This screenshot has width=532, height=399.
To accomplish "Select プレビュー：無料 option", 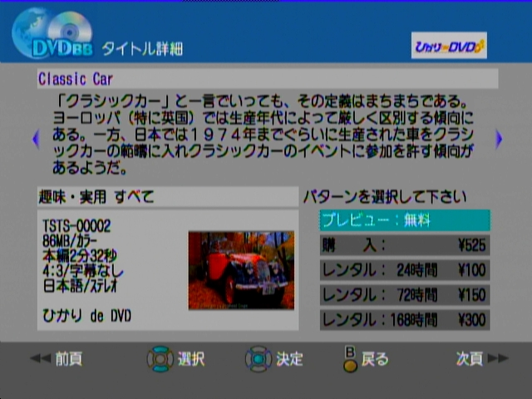I will pyautogui.click(x=405, y=220).
